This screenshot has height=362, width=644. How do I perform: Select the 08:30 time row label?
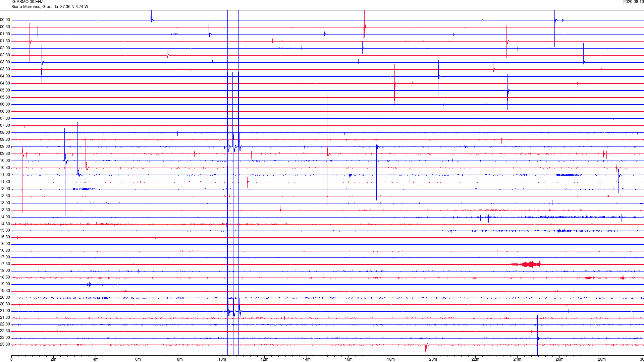pos(5,140)
